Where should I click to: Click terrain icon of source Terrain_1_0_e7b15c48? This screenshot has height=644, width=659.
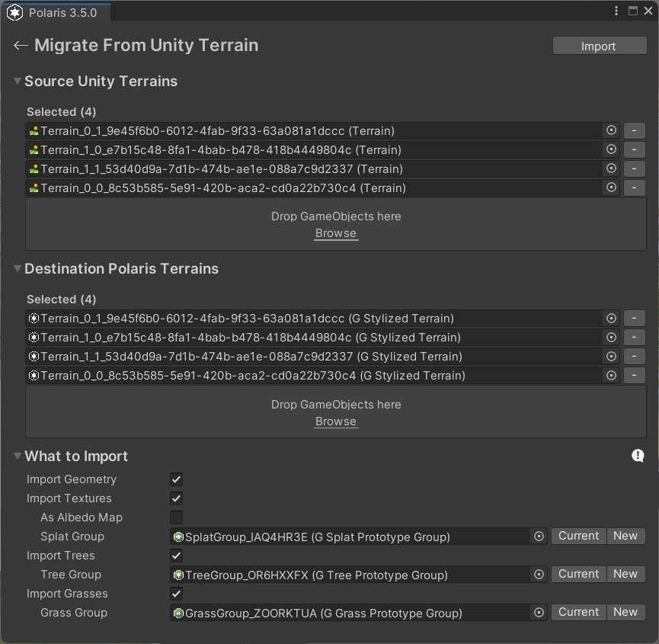(x=34, y=150)
